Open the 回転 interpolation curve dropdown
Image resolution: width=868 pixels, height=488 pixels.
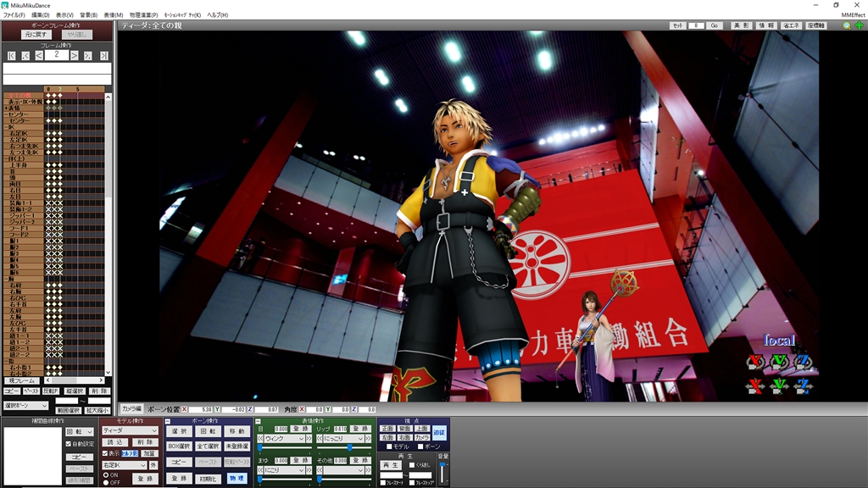[80, 431]
